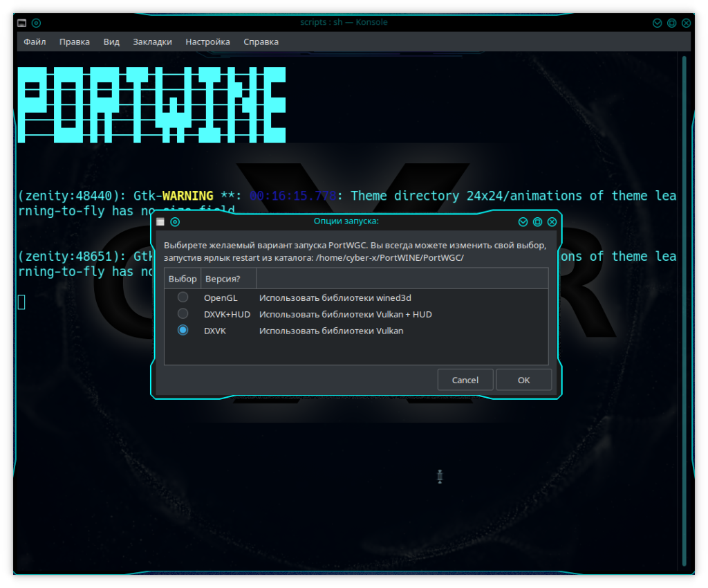Open the Закладки menu
Viewport: 708px width, 588px height.
click(x=152, y=42)
